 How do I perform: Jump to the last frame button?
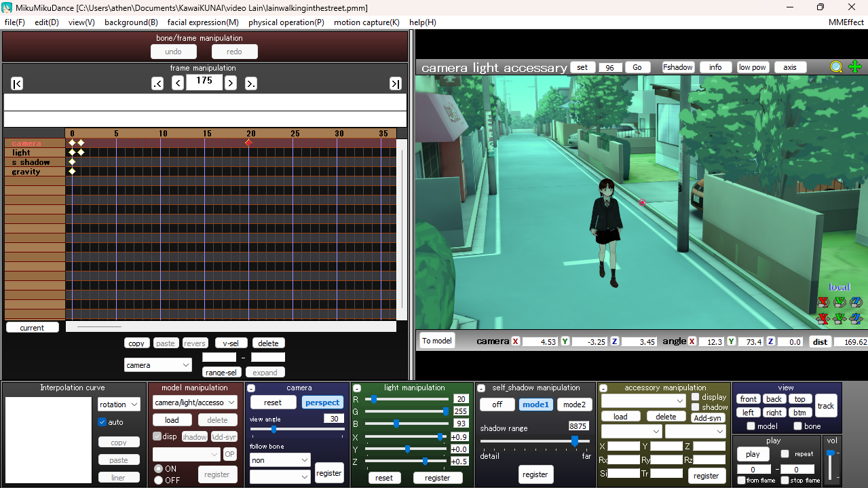(x=395, y=83)
